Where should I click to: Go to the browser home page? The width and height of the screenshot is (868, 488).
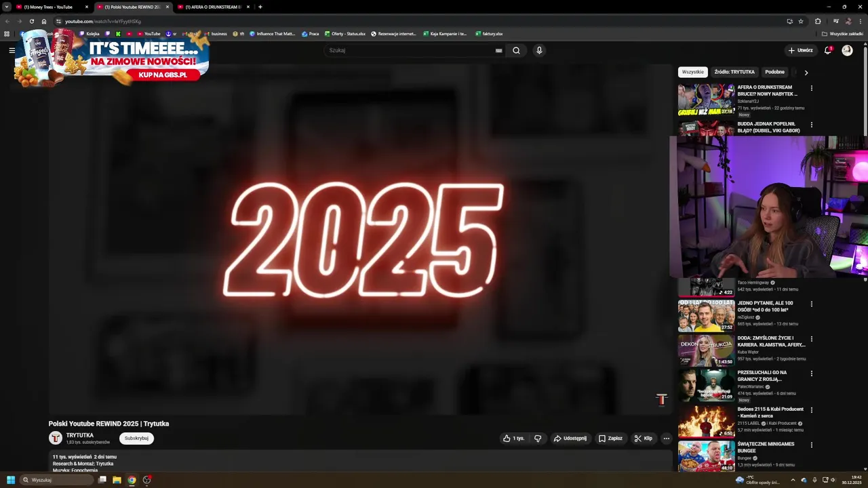coord(44,21)
